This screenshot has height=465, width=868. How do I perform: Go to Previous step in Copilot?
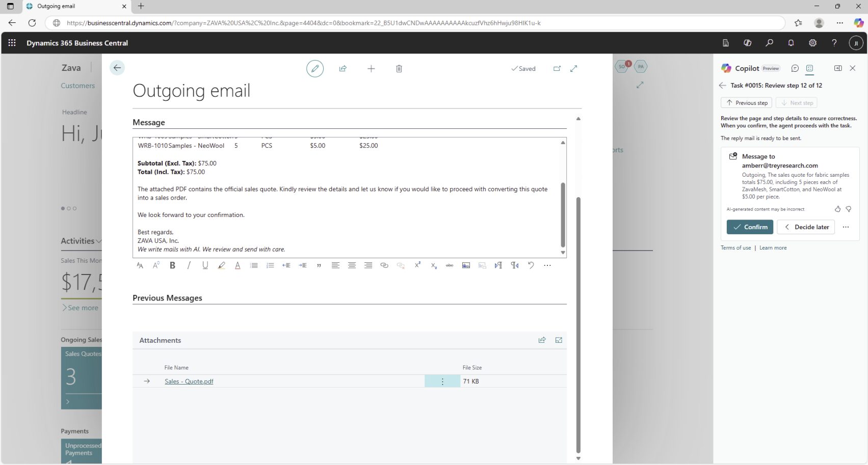pyautogui.click(x=746, y=103)
